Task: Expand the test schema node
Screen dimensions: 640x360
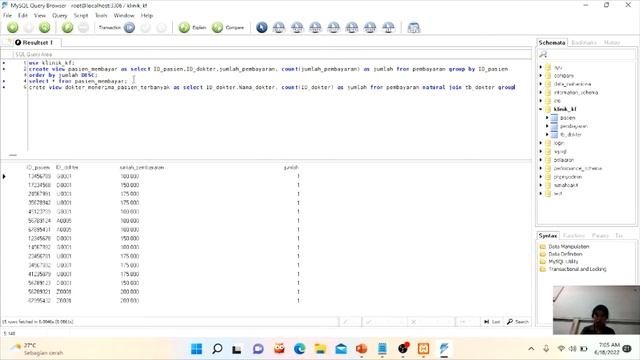Action: pos(541,193)
